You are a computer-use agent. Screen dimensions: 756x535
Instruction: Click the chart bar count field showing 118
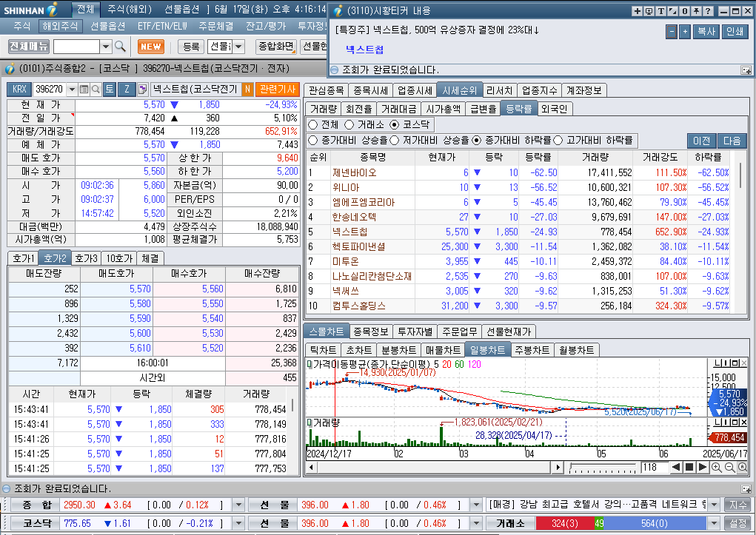(655, 467)
